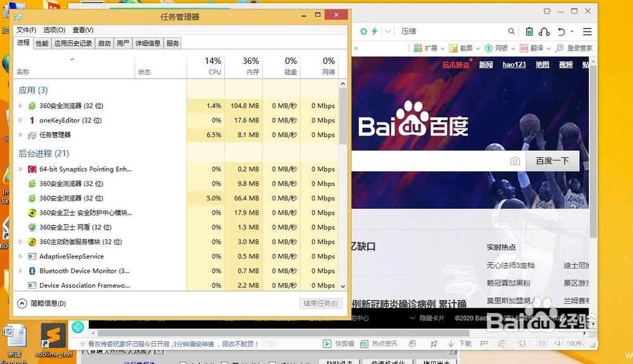Expand the oneKeyEditor (32 位) process row

(x=20, y=120)
